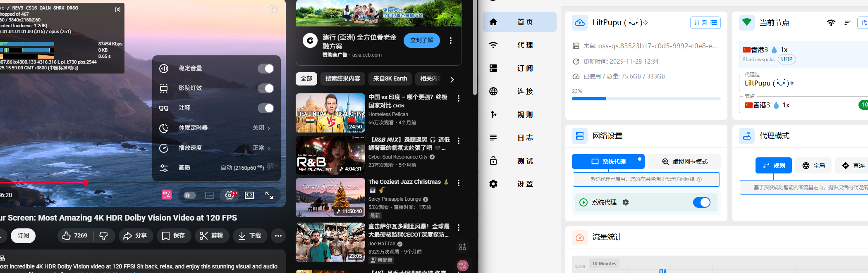Enter fullscreen with the expand arrows icon
The image size is (868, 273).
pos(269,195)
